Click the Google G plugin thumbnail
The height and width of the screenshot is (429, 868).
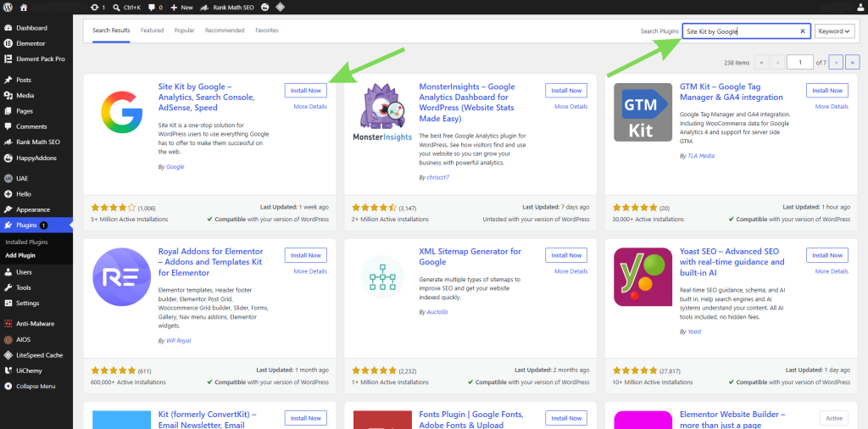tap(122, 113)
